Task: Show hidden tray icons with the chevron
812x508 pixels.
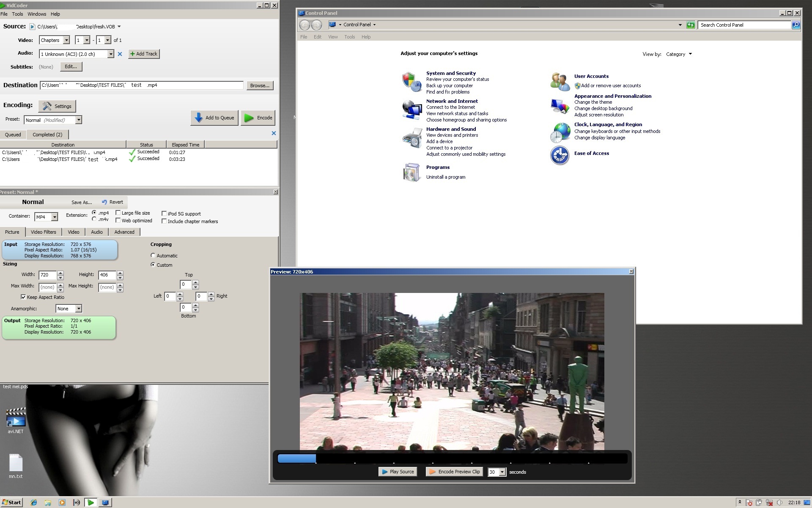Action: click(x=740, y=502)
